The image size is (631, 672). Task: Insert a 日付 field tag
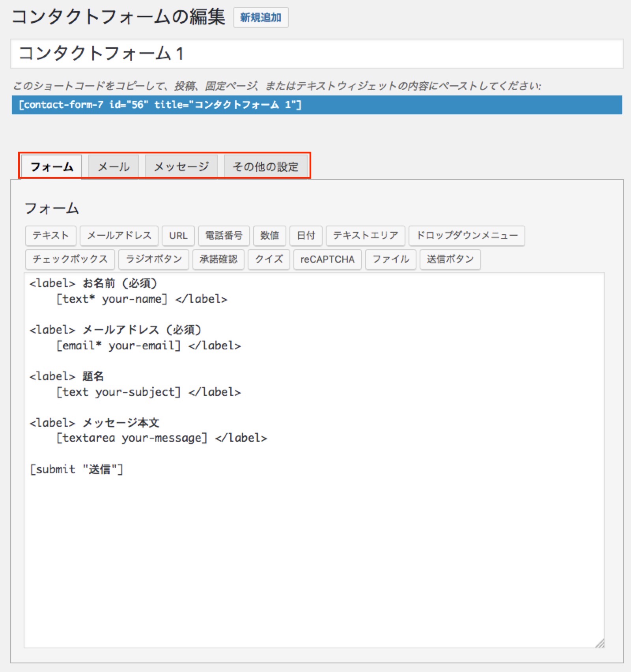click(306, 236)
